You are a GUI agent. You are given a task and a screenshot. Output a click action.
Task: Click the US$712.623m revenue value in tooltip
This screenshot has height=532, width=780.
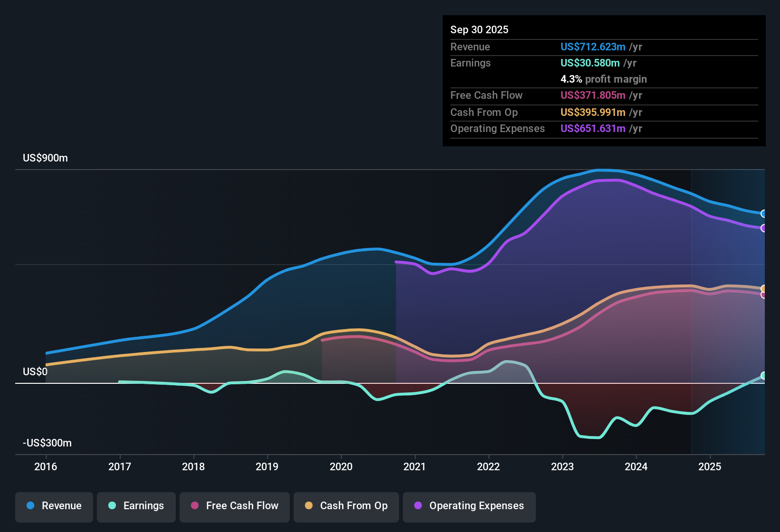tap(593, 47)
